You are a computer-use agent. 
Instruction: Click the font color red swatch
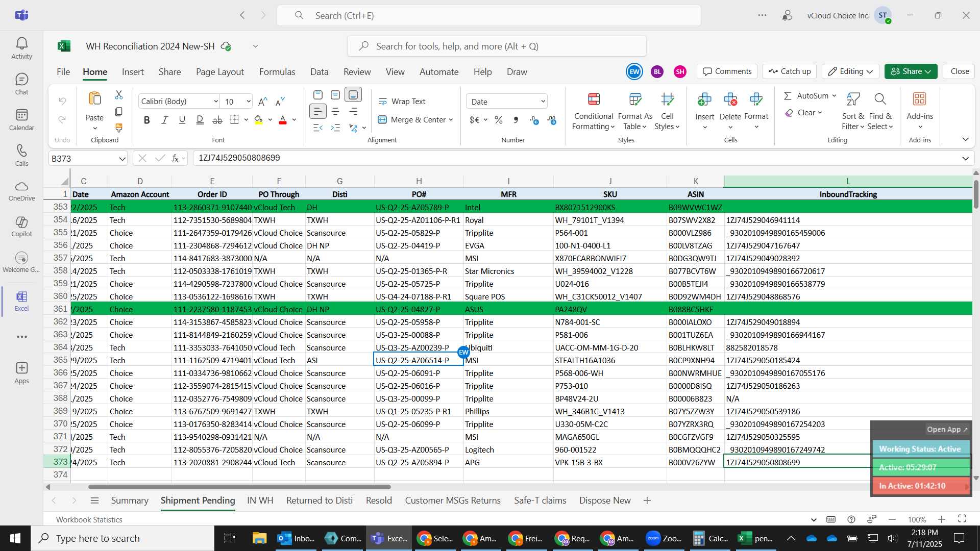click(283, 120)
